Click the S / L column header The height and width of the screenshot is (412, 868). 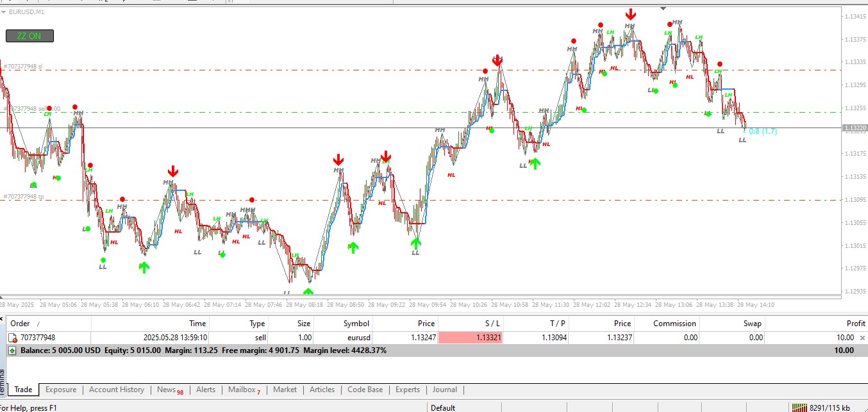click(471, 324)
